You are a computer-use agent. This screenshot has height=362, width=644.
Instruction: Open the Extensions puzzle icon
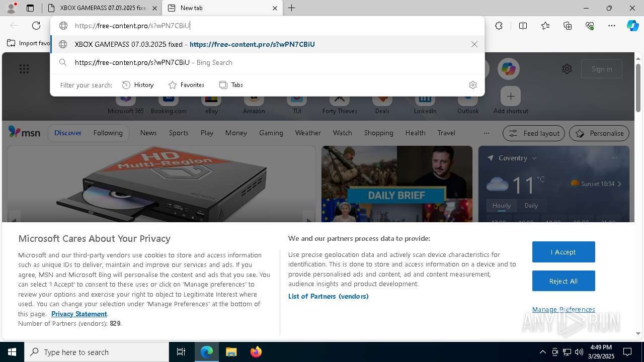(499, 26)
